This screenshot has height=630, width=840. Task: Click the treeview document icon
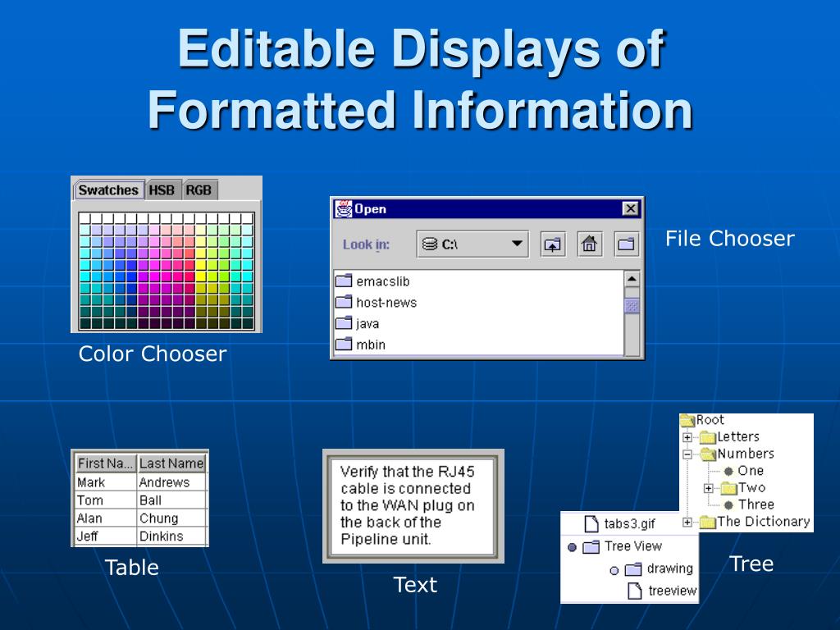pyautogui.click(x=634, y=591)
